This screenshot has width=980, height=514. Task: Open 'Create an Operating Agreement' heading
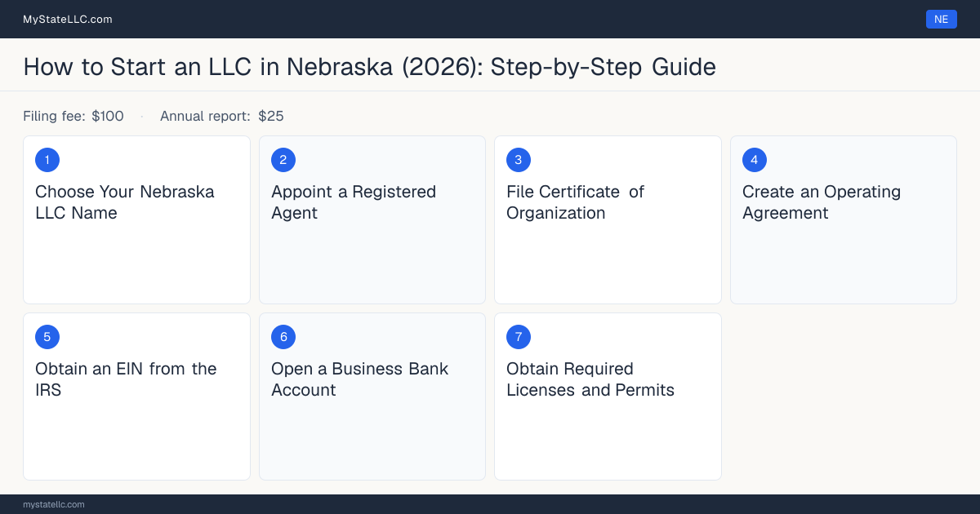pos(822,202)
